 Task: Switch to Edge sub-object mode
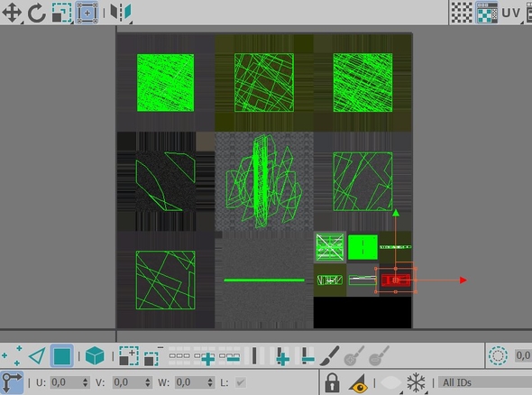click(37, 356)
